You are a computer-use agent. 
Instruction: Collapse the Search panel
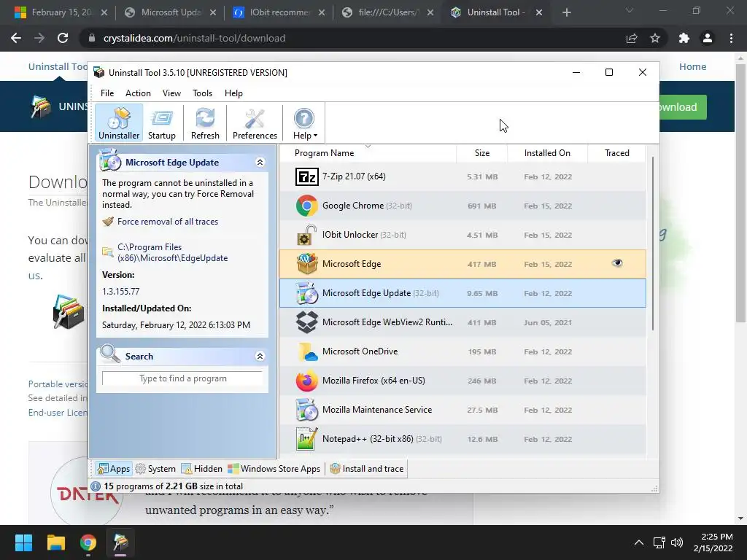[x=260, y=356]
